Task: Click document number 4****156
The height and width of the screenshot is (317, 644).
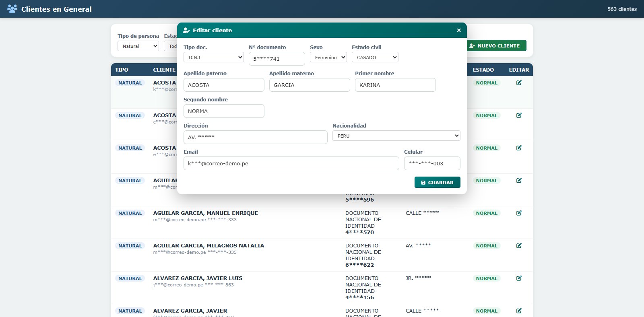Action: (359, 298)
